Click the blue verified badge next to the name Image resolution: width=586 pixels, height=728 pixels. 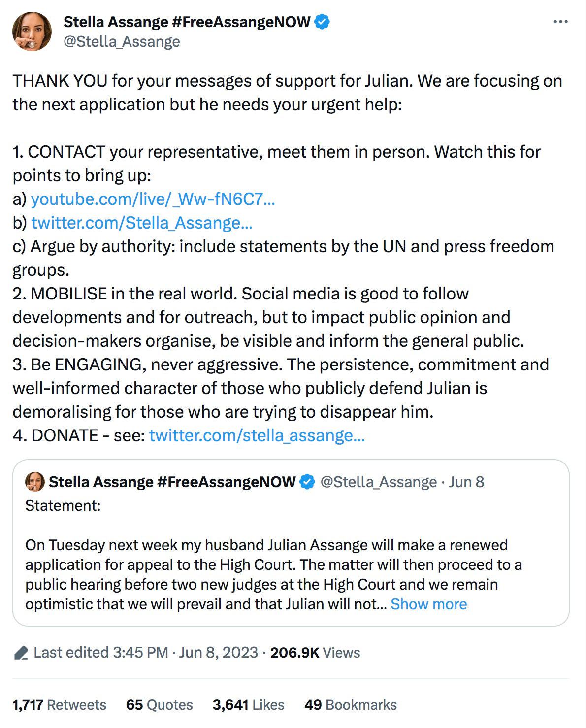point(322,21)
